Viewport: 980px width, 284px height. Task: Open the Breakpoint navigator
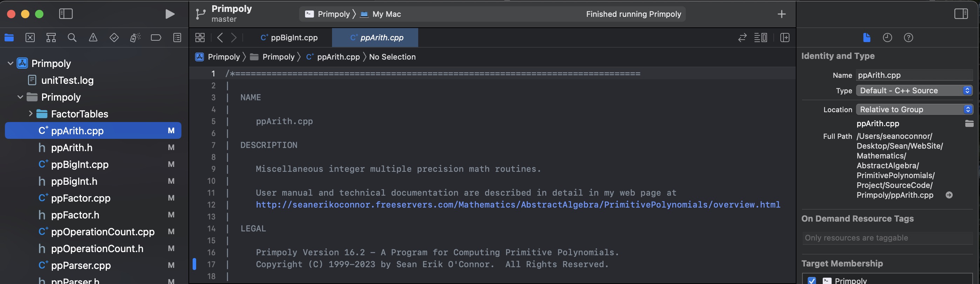point(156,38)
